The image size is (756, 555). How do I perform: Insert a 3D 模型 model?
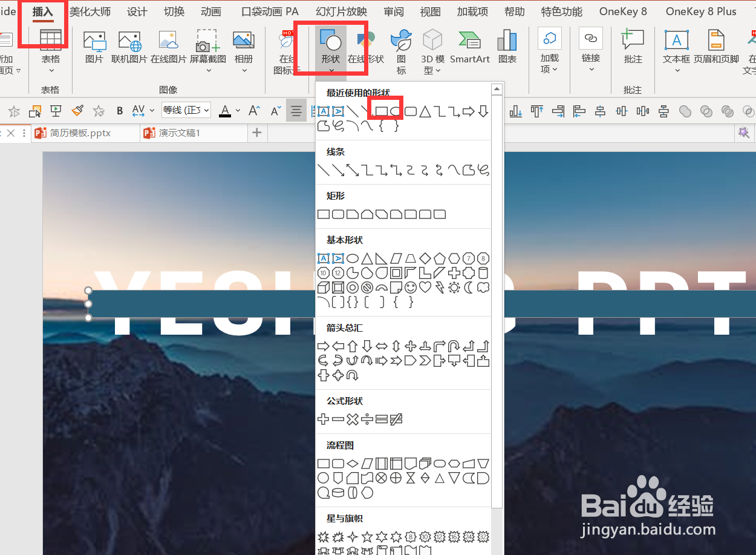[x=432, y=52]
